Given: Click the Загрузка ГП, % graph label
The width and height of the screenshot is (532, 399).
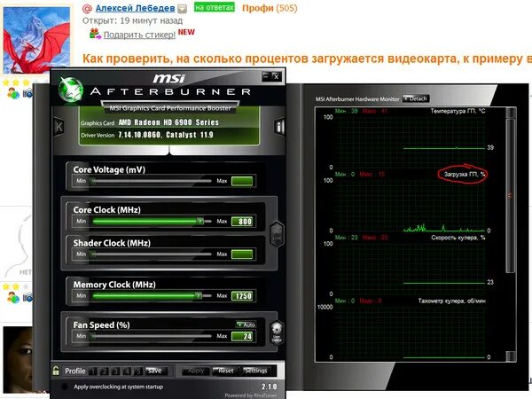Looking at the screenshot, I should point(465,175).
